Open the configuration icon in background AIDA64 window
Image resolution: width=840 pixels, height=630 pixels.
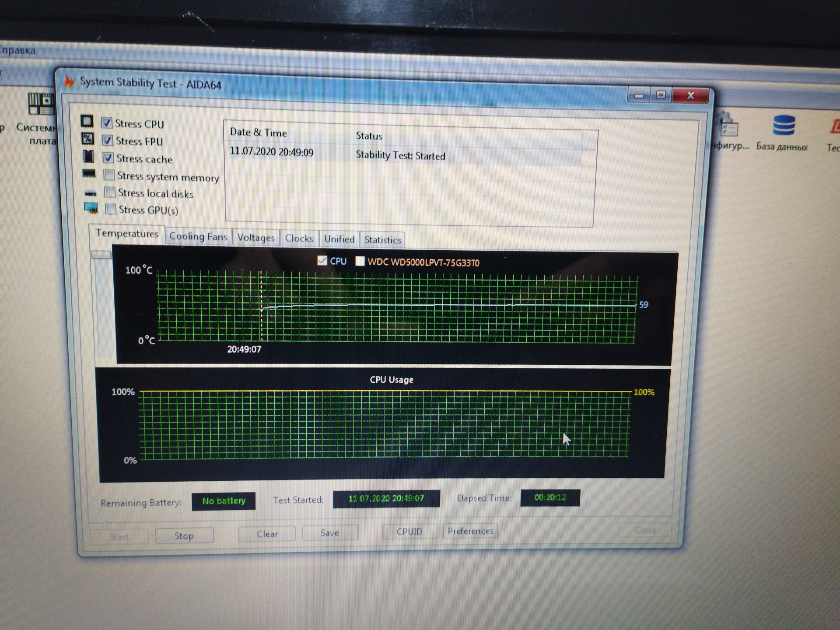[728, 125]
